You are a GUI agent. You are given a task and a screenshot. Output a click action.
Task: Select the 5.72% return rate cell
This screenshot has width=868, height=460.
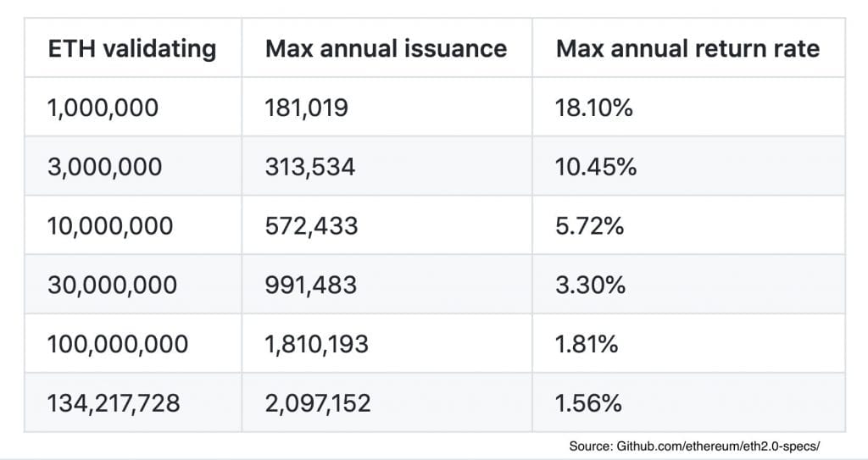click(590, 225)
